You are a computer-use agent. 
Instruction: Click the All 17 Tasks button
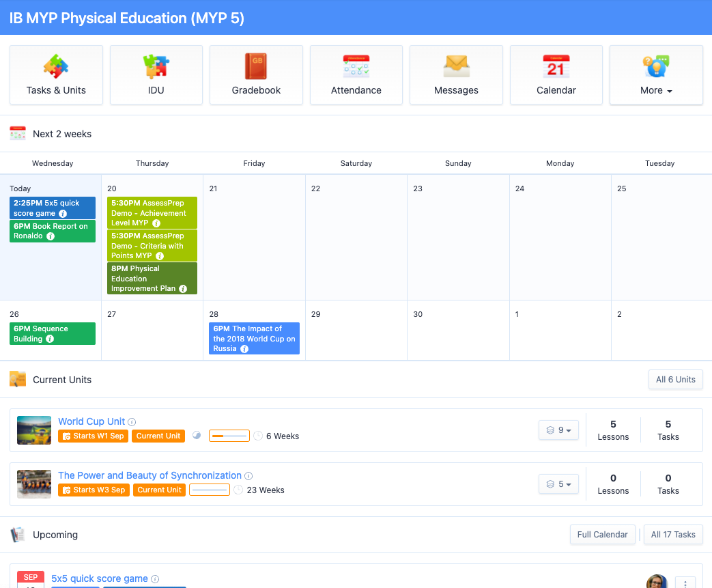[x=673, y=535]
